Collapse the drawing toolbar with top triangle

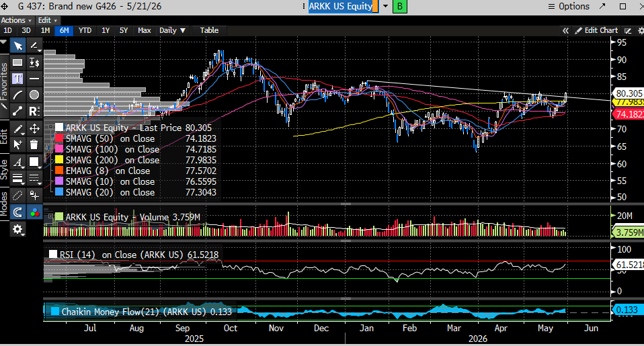point(3,42)
